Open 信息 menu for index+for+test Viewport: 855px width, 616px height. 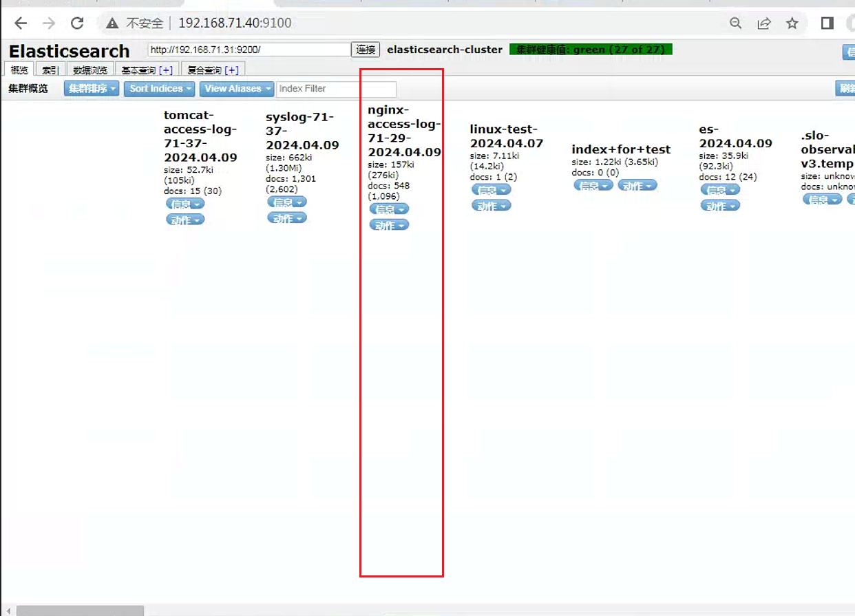pos(593,185)
